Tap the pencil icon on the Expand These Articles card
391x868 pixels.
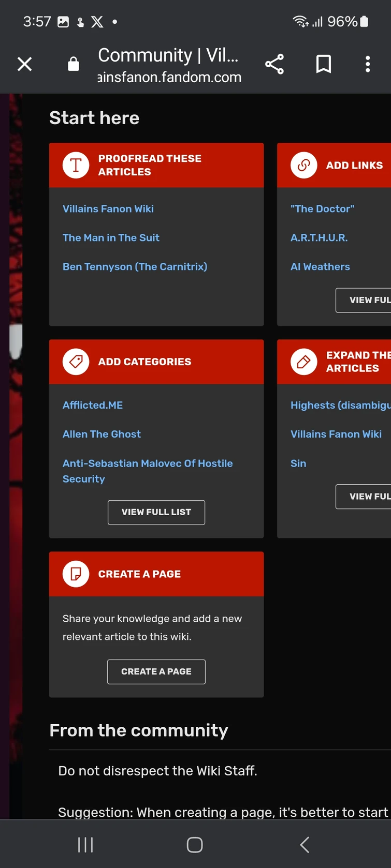tap(304, 362)
